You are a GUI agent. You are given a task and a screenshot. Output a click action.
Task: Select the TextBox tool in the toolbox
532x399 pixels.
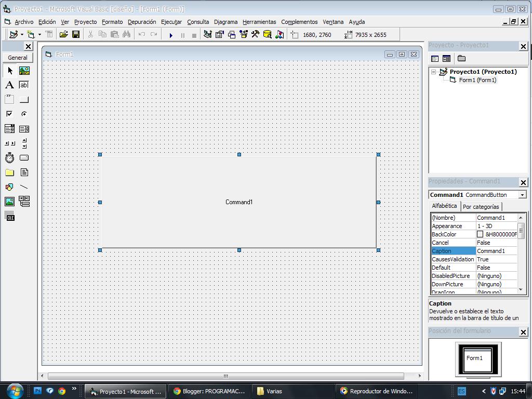(x=24, y=85)
